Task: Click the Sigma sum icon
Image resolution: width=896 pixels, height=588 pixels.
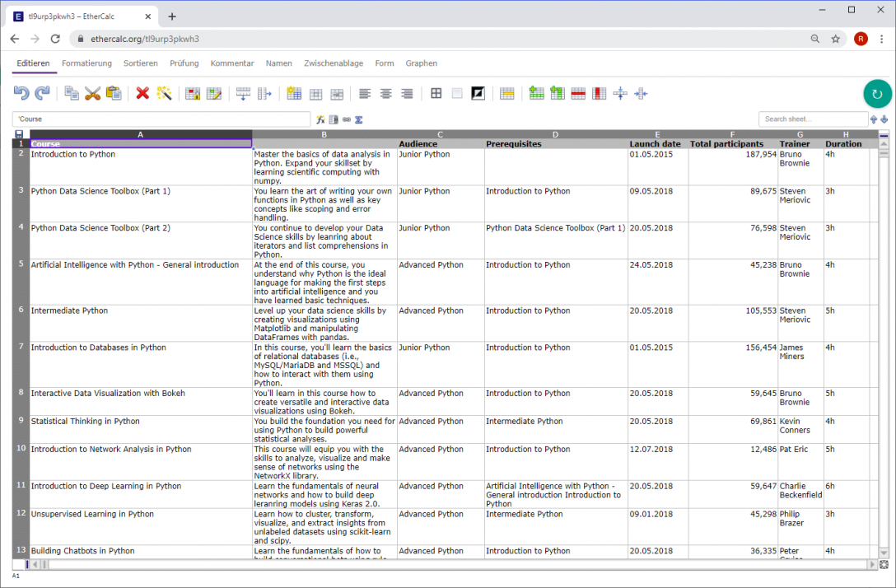Action: tap(359, 119)
